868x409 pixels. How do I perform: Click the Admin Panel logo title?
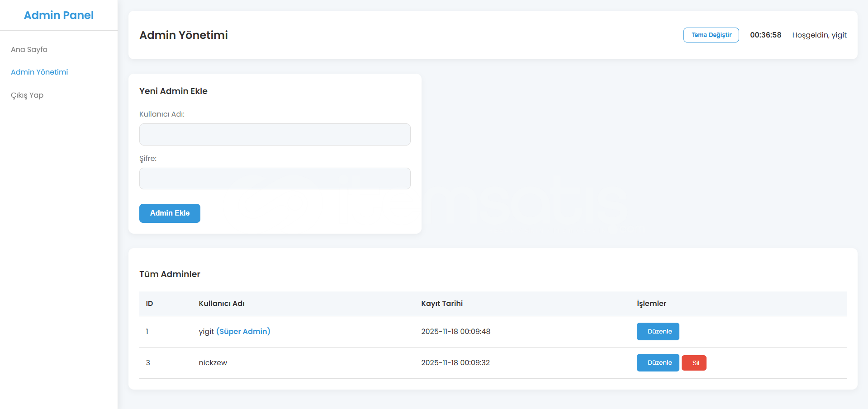click(x=59, y=15)
